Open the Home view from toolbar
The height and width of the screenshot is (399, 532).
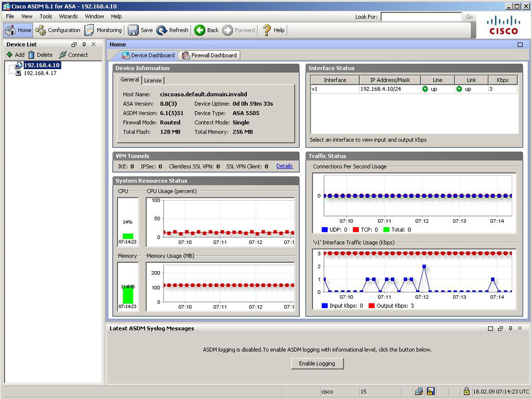(x=18, y=30)
